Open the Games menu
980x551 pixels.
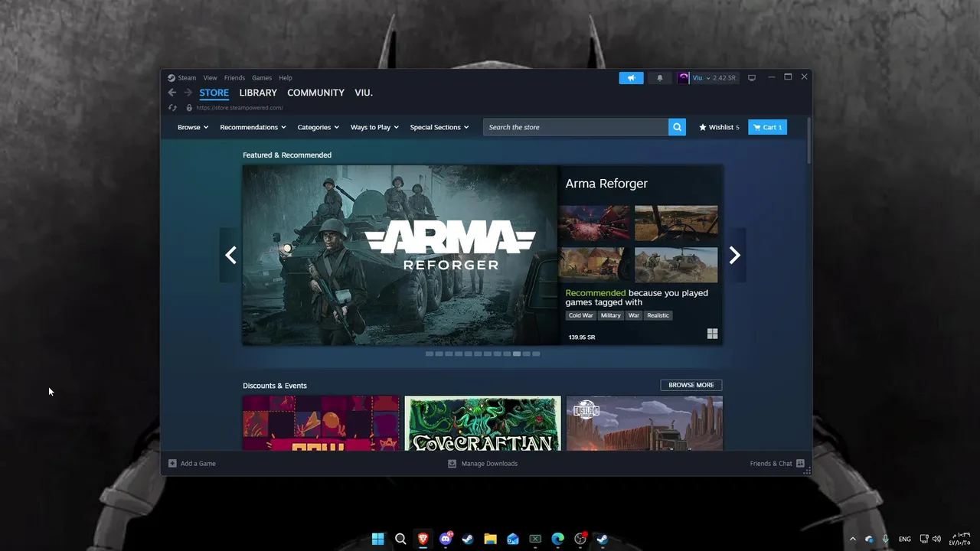pyautogui.click(x=262, y=78)
